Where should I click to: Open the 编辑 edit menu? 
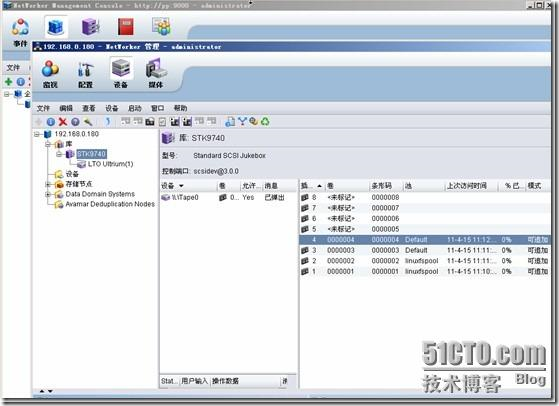(66, 108)
